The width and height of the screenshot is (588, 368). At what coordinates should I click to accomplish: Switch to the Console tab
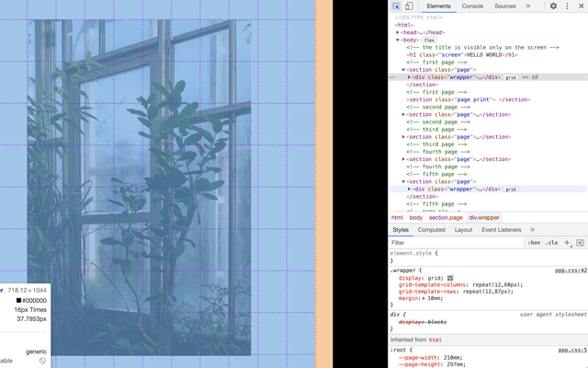point(472,6)
